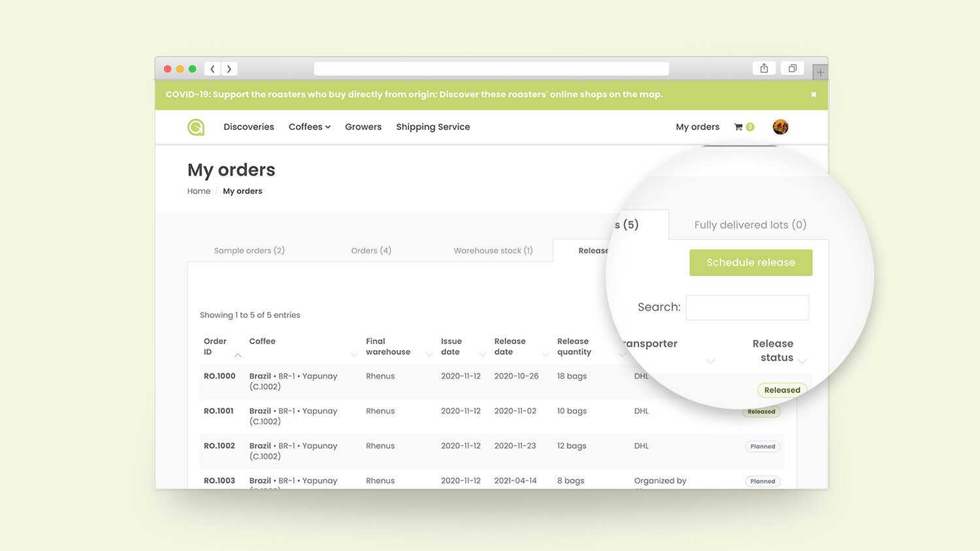
Task: Open the browser share icon
Action: (764, 68)
